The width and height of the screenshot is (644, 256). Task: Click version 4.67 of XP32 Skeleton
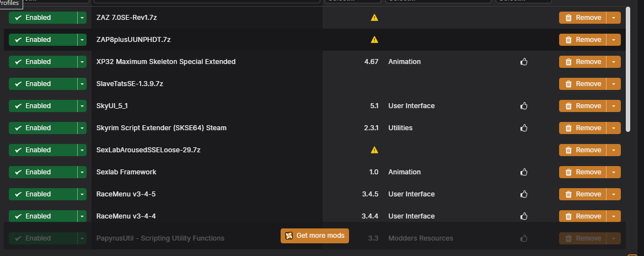point(371,62)
